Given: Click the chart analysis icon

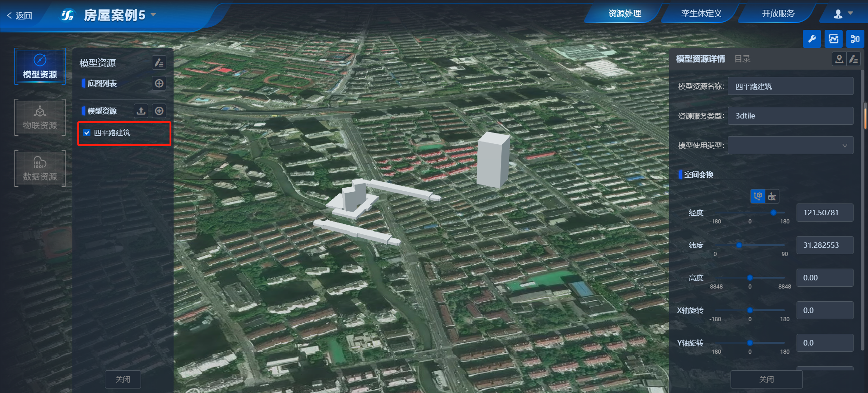Looking at the screenshot, I should [834, 39].
